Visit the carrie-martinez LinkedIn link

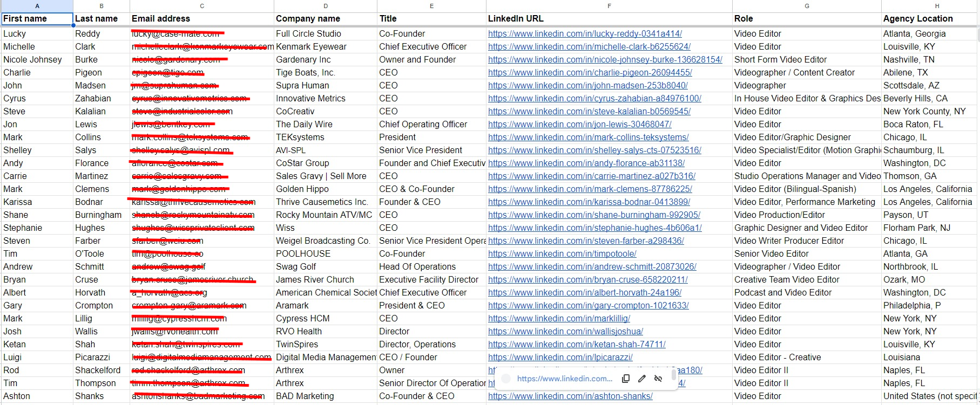(592, 176)
